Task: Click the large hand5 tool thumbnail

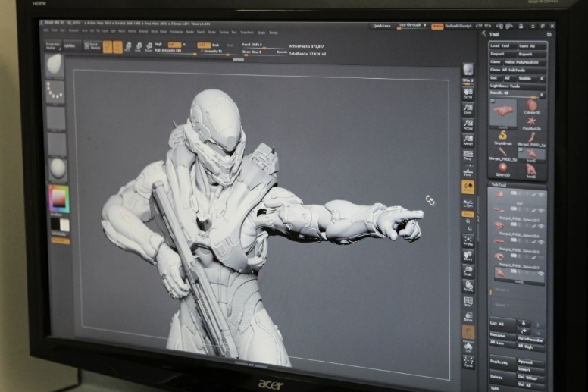Action: pos(503,112)
